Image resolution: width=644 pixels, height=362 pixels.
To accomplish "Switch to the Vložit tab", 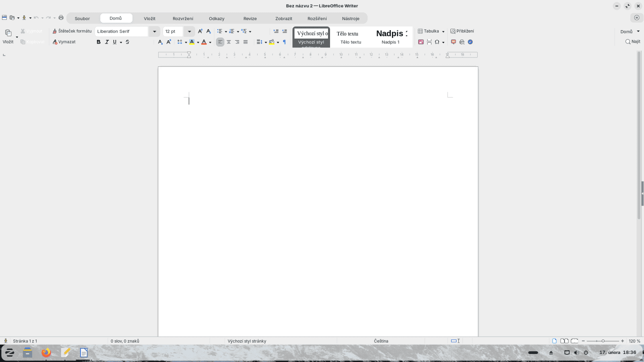I will click(150, 19).
